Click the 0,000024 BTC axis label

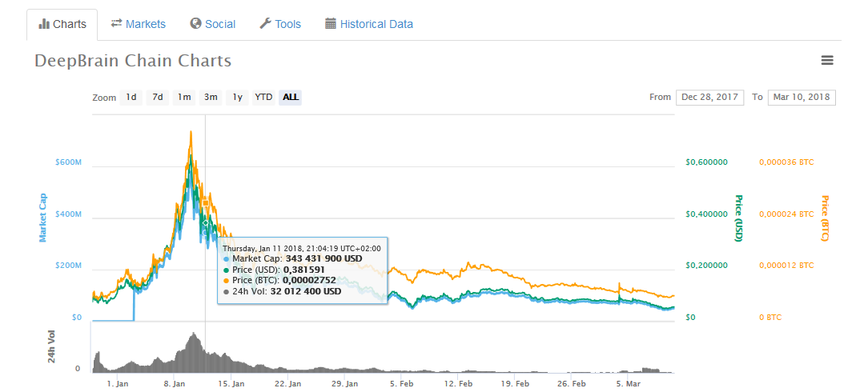click(786, 214)
